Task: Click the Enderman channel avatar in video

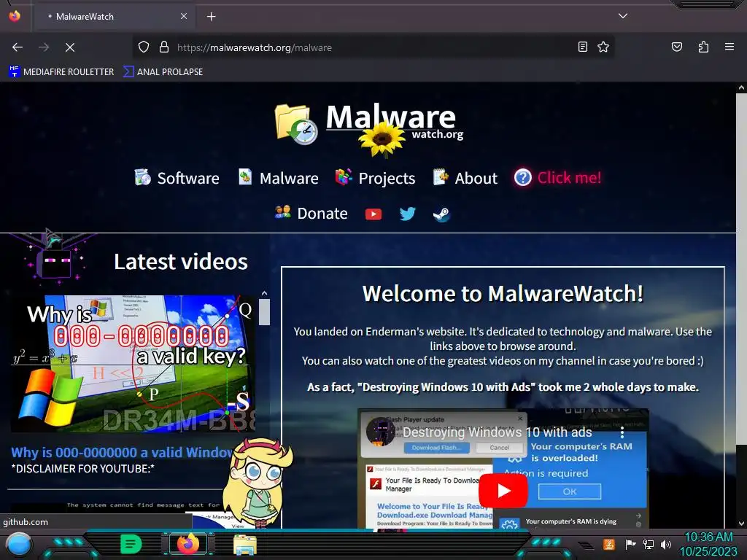Action: click(380, 432)
